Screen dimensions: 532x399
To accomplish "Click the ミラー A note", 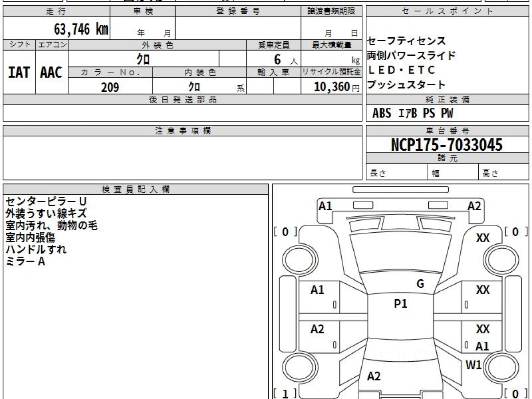I will tap(25, 261).
